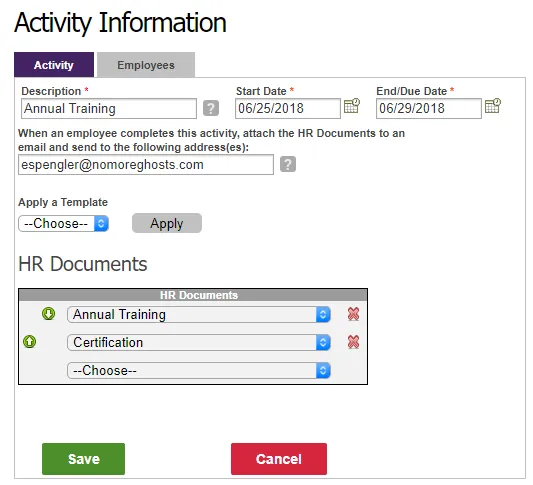Remove the Certification document row
The height and width of the screenshot is (485, 533).
click(x=354, y=342)
